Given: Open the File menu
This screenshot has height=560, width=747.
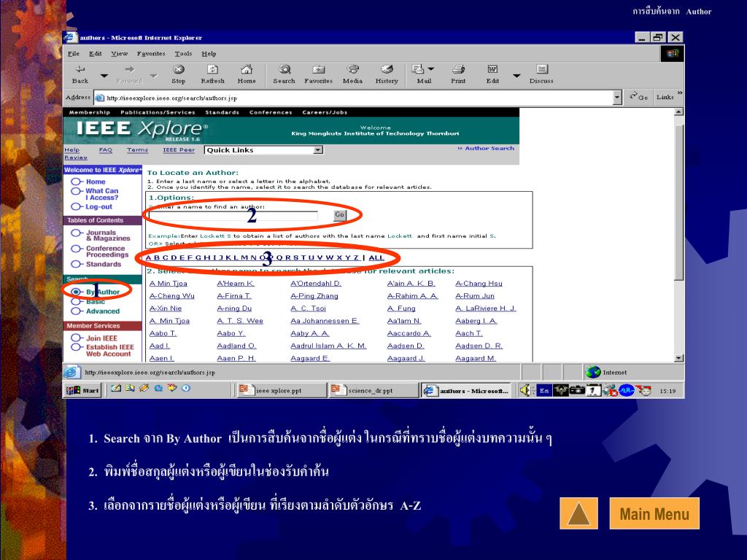Looking at the screenshot, I should tap(74, 54).
